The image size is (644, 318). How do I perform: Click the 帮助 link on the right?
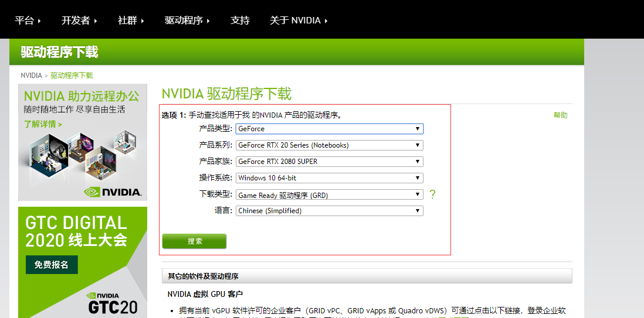[x=560, y=115]
